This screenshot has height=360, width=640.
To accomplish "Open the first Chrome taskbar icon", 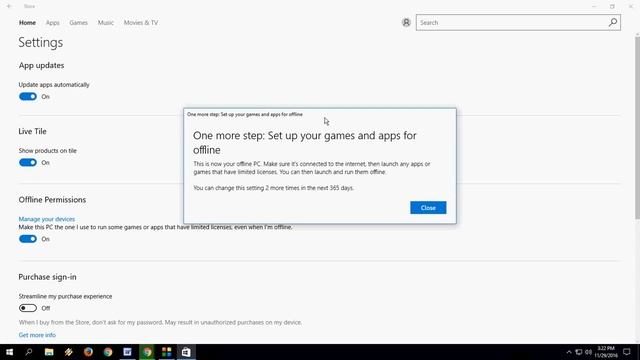I will click(x=108, y=352).
